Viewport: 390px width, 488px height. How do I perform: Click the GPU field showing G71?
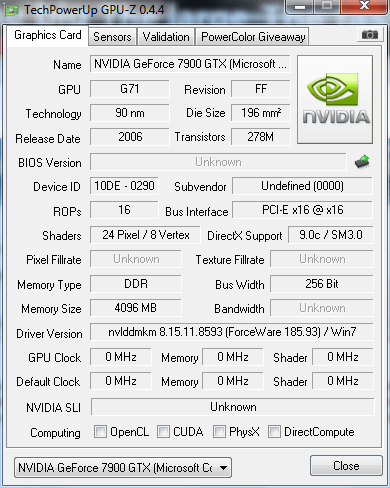click(130, 89)
